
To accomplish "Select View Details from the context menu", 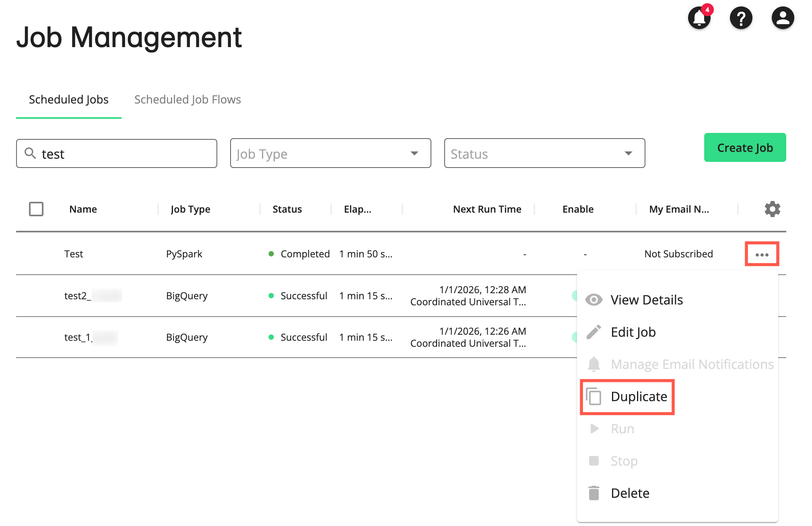I will point(646,299).
